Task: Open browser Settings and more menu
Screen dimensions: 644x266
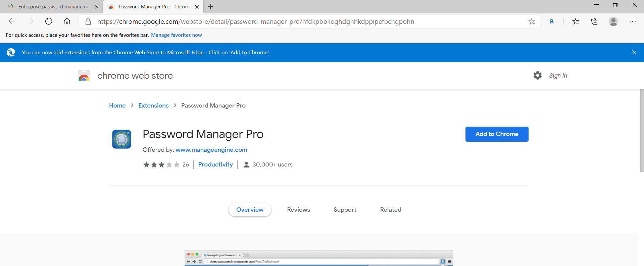Action: [633, 21]
